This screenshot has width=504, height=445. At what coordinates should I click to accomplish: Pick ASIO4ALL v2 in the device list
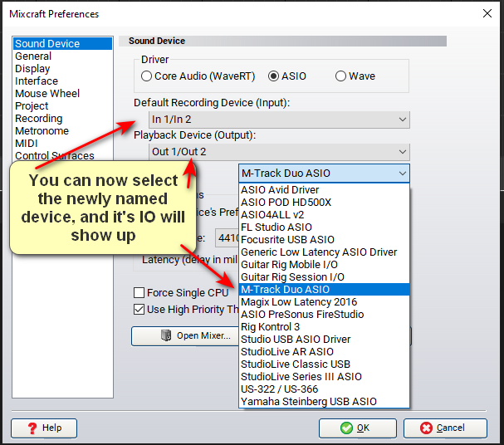(x=324, y=215)
